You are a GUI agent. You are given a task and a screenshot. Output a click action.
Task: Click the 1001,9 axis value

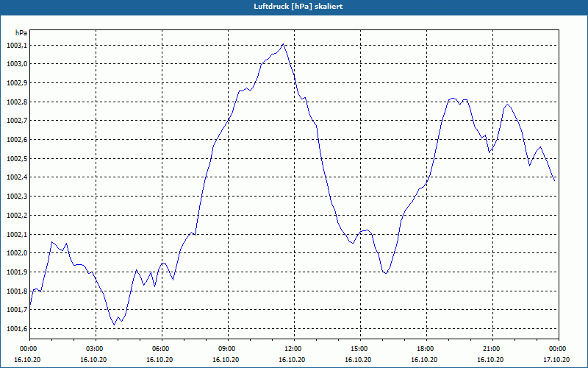(x=17, y=272)
